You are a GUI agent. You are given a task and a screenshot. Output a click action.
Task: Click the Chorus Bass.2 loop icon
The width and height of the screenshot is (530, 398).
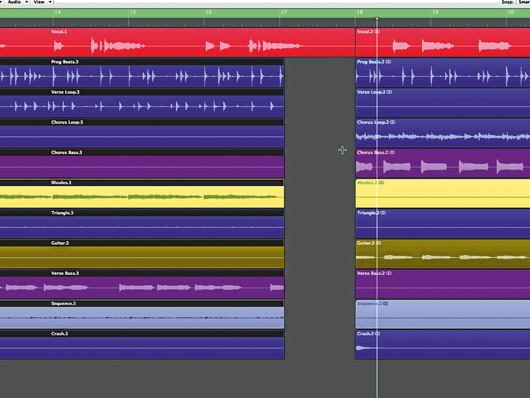point(392,153)
